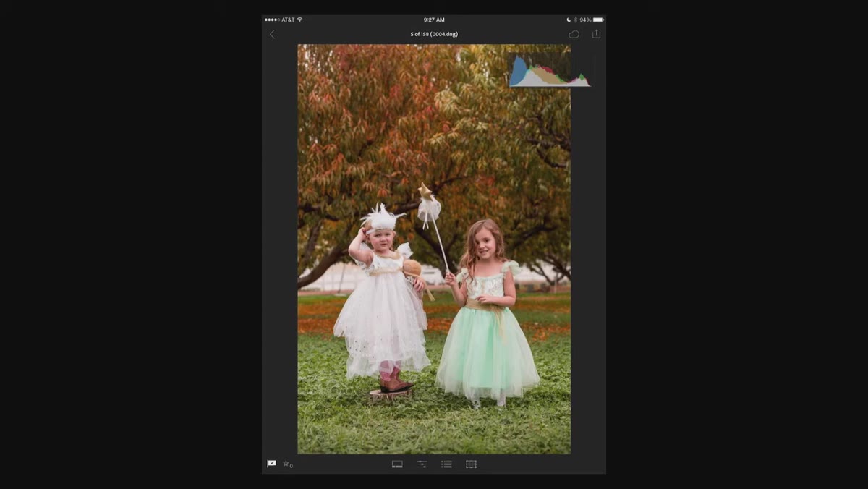Tap the share export icon
Screen dimensions: 868x489
(596, 33)
